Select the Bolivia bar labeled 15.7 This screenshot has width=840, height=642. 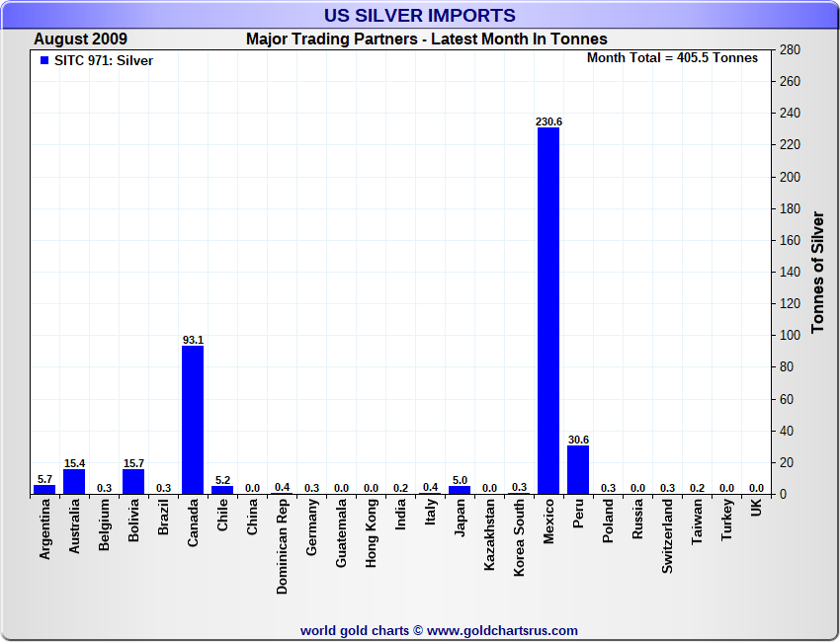133,481
